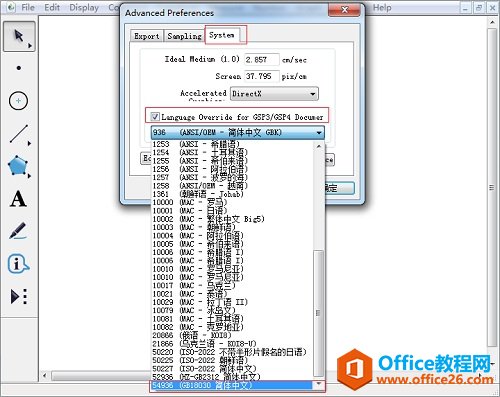
Task: Select code page 1253 ANSI 希腊语
Action: pyautogui.click(x=232, y=144)
